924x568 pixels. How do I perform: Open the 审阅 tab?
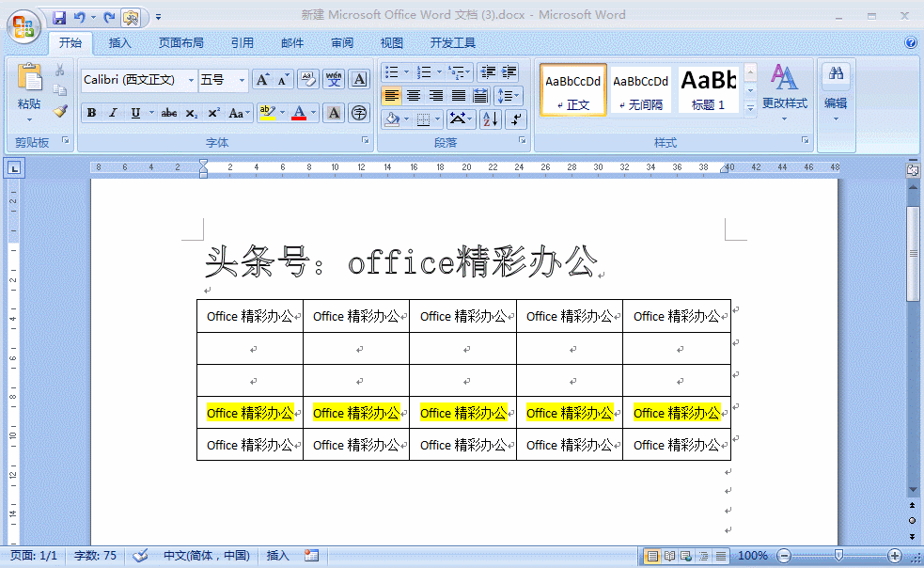pos(342,43)
